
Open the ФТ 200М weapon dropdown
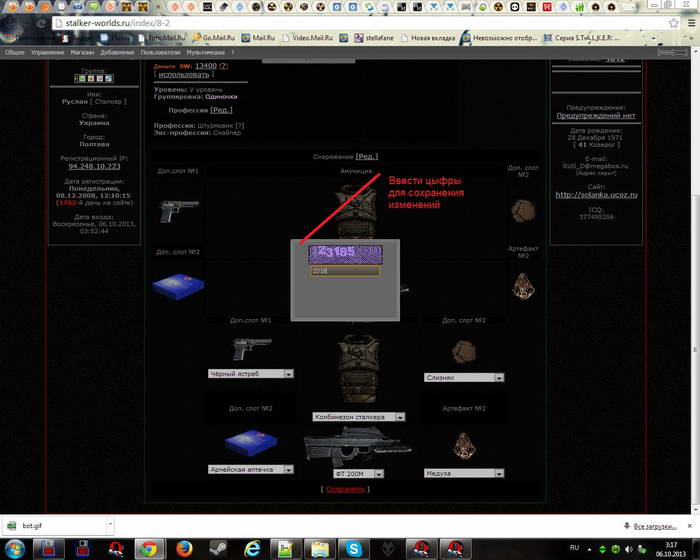[x=358, y=473]
